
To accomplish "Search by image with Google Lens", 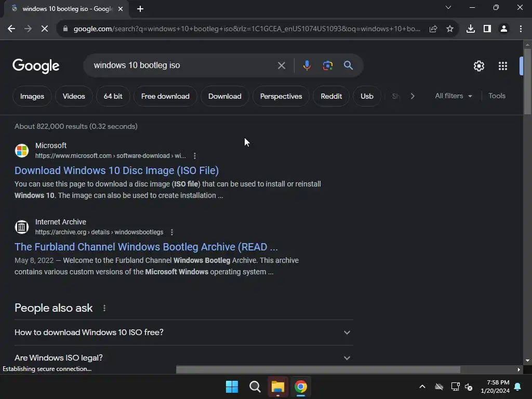I will (328, 65).
